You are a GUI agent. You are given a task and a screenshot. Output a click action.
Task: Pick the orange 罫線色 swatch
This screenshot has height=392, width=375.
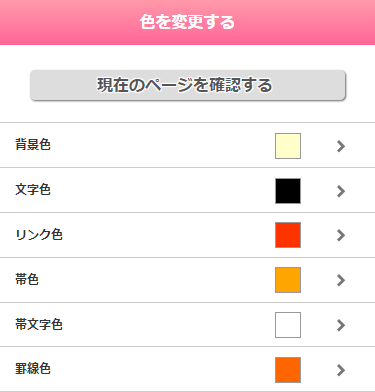[288, 370]
